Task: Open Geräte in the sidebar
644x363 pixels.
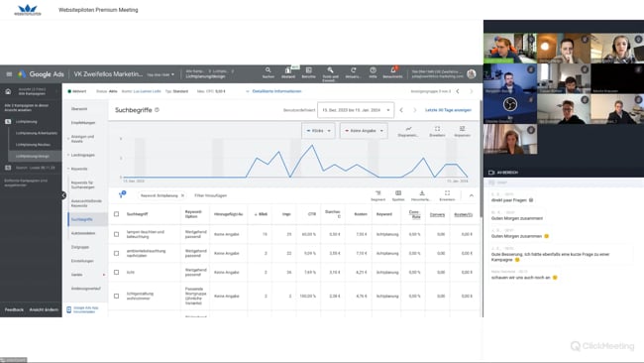Action: pyautogui.click(x=77, y=275)
